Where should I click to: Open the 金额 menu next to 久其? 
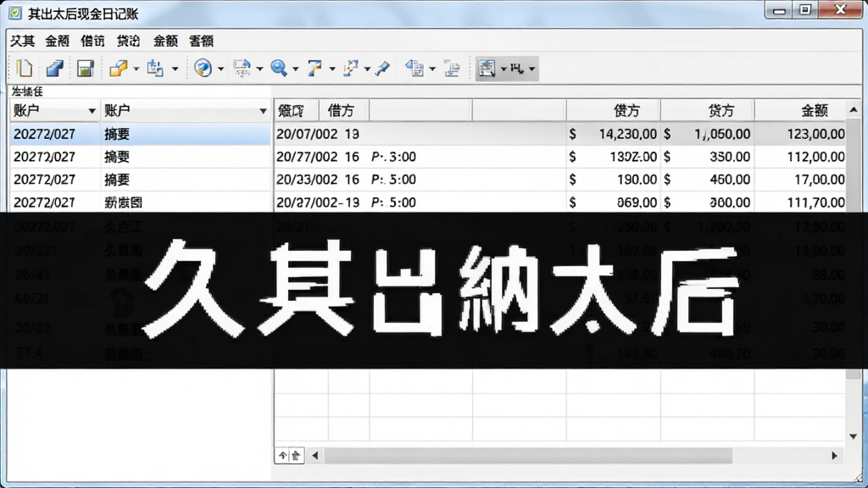point(58,41)
